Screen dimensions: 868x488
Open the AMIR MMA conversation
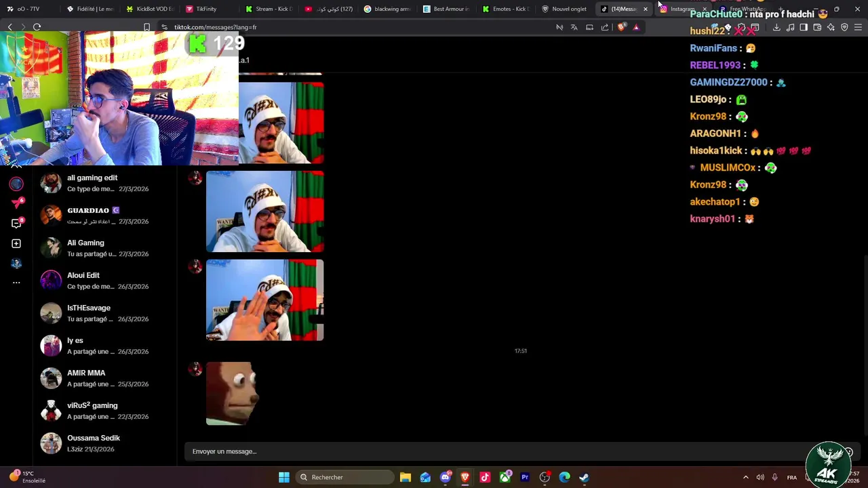104,378
